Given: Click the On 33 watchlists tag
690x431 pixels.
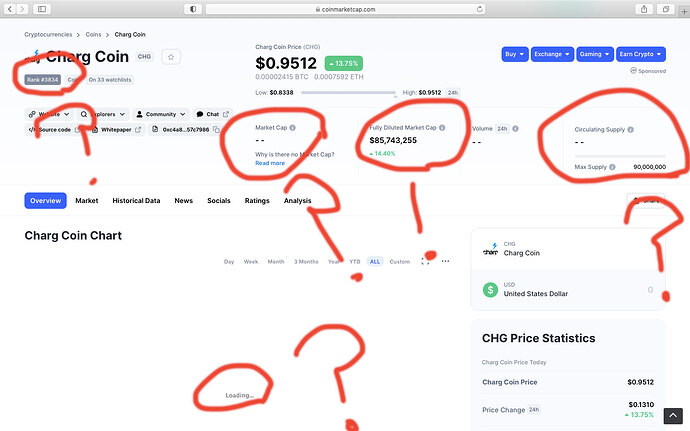Looking at the screenshot, I should tap(110, 80).
